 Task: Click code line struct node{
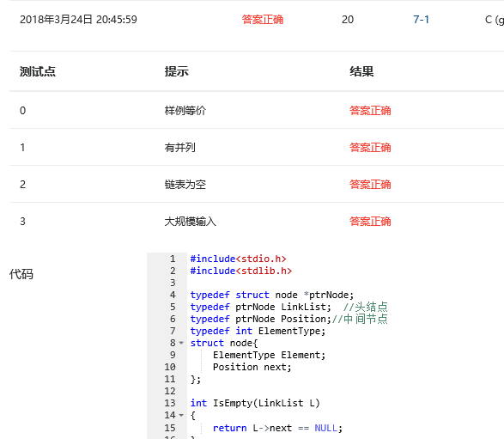point(224,343)
